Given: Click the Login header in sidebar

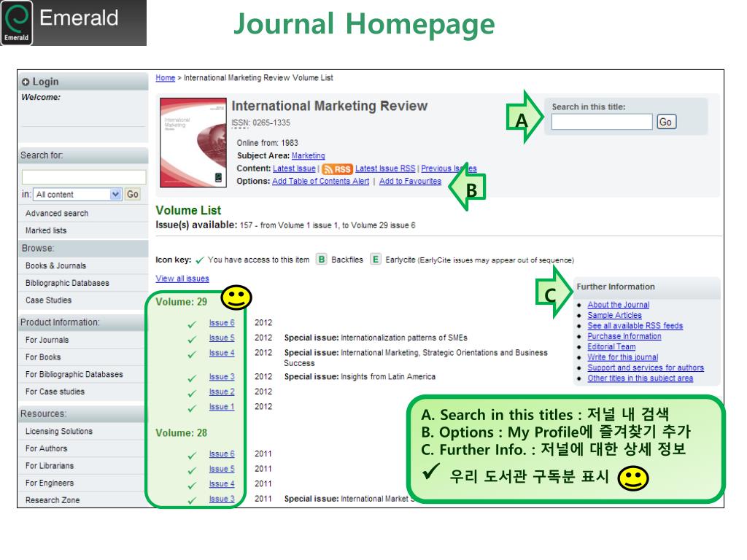Looking at the screenshot, I should click(83, 82).
